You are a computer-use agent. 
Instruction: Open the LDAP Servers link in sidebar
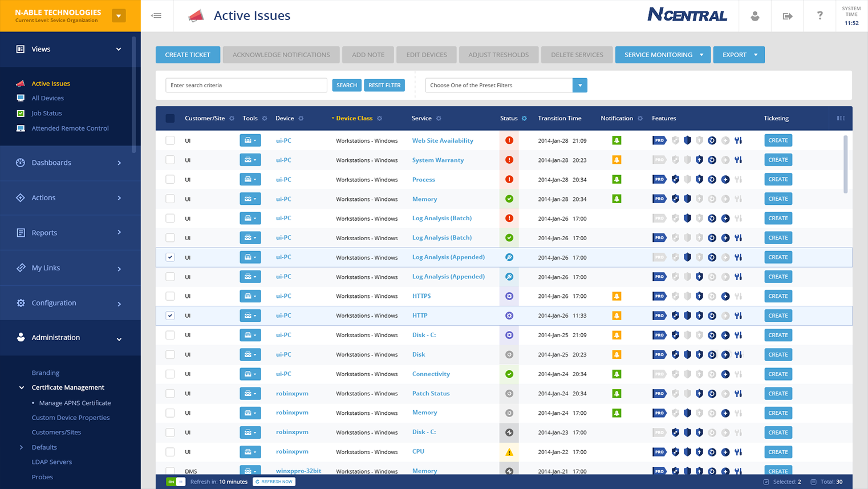52,462
